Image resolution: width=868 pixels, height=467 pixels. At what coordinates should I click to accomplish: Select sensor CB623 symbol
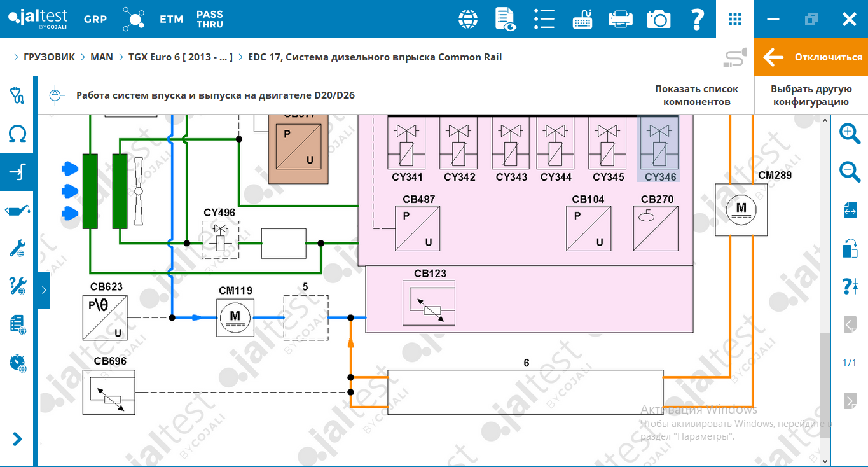104,317
